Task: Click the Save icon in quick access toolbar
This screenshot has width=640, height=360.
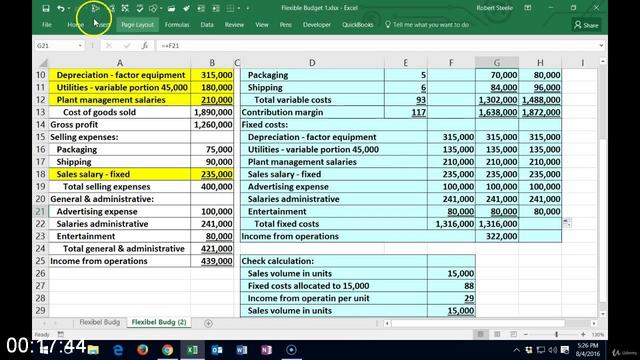Action: point(46,8)
